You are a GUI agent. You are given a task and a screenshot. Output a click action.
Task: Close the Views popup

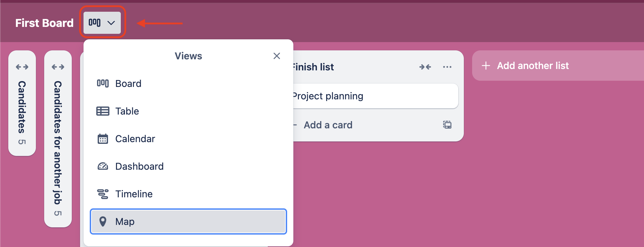tap(276, 56)
